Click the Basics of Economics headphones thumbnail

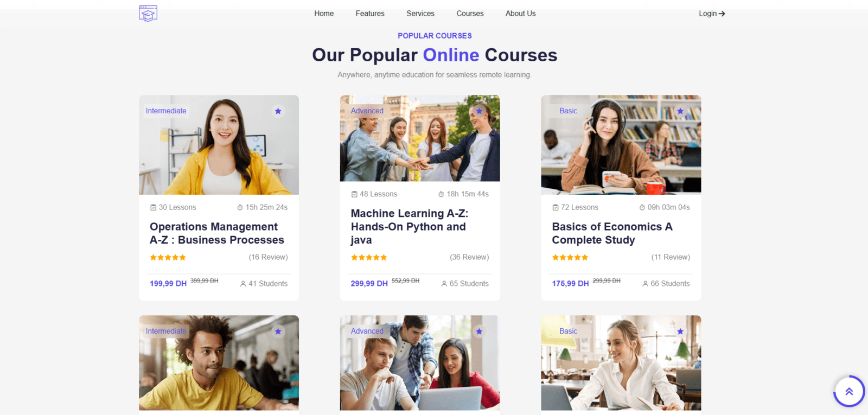[x=621, y=145]
